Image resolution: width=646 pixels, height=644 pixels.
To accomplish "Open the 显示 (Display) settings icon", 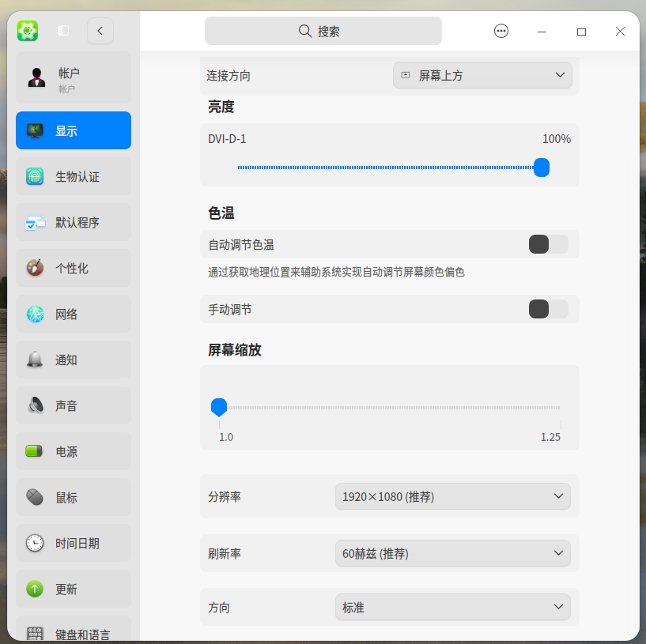I will click(x=35, y=130).
